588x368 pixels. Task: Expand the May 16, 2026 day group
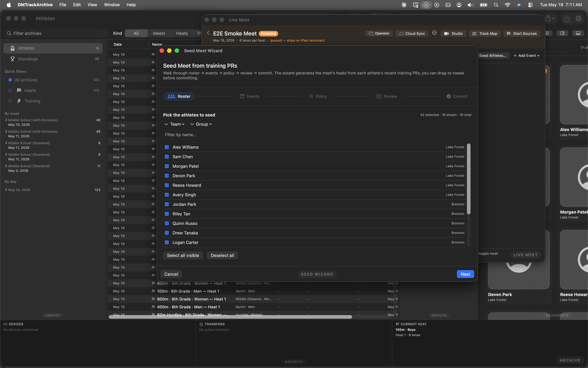coord(6,190)
